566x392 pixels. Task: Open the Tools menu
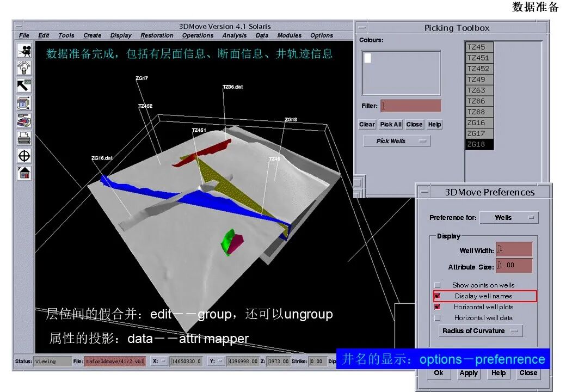(x=66, y=35)
